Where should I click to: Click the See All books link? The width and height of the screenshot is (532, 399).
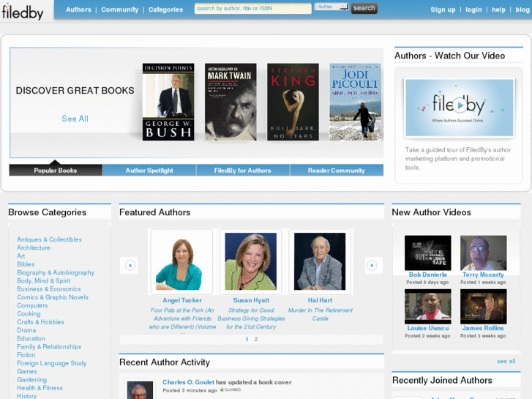pyautogui.click(x=75, y=119)
